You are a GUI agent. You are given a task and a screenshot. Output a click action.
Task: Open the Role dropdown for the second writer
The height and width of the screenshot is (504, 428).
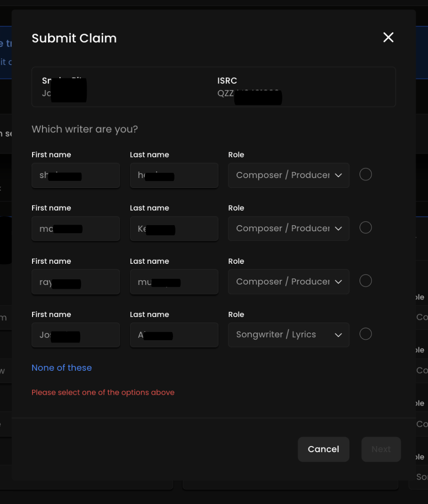pyautogui.click(x=288, y=228)
